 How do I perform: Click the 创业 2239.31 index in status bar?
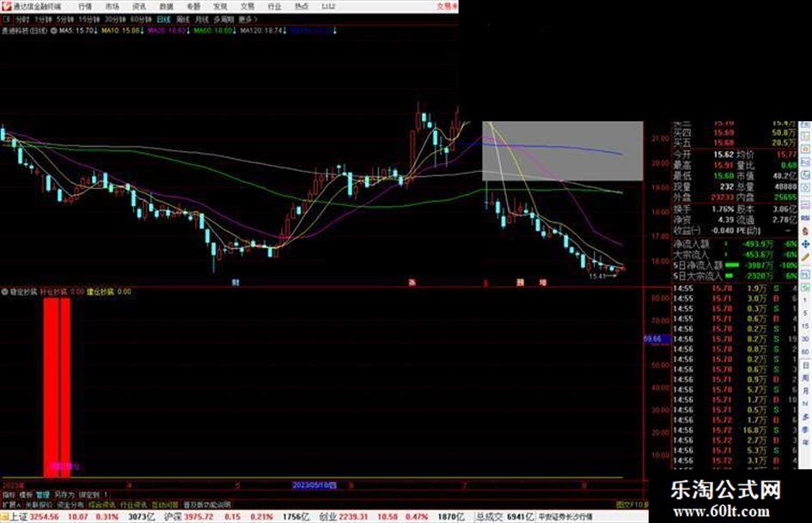344,516
